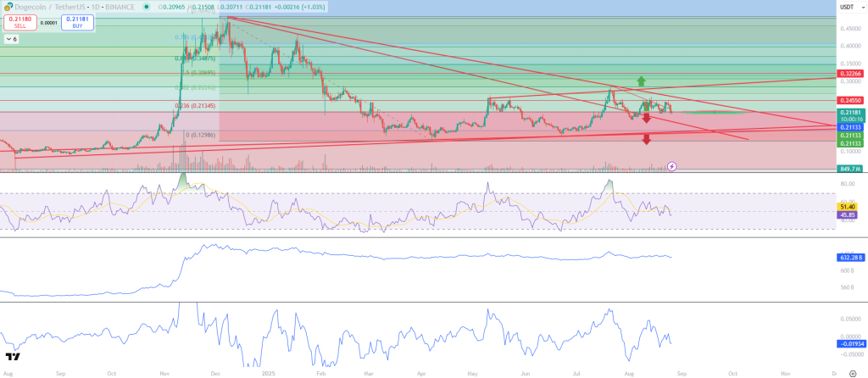Click the open price value O0.20965

pos(170,7)
